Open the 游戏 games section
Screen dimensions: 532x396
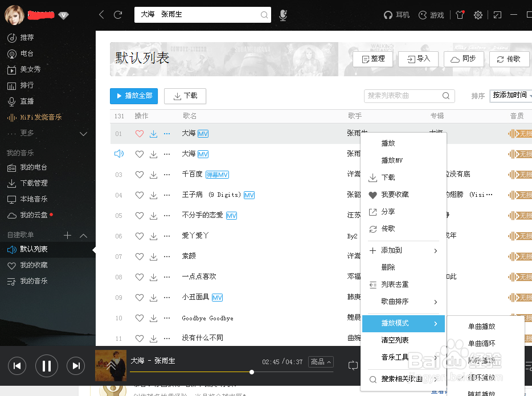tap(431, 15)
